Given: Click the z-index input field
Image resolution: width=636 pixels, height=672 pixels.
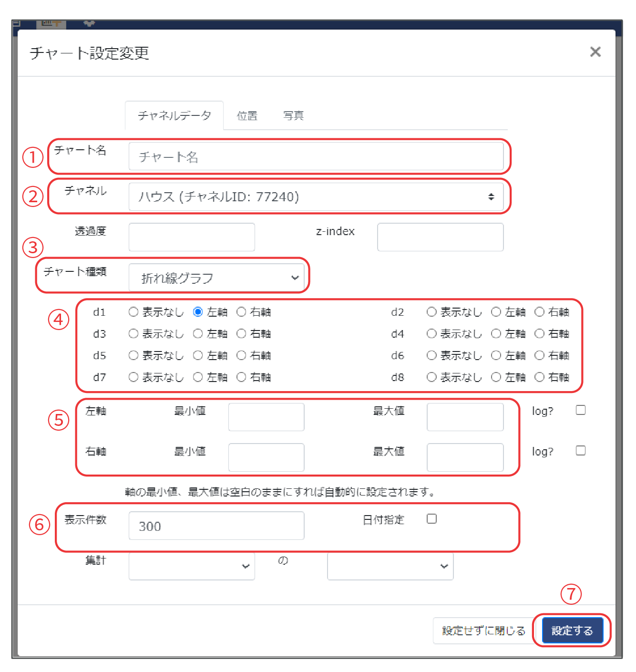Looking at the screenshot, I should (x=440, y=237).
